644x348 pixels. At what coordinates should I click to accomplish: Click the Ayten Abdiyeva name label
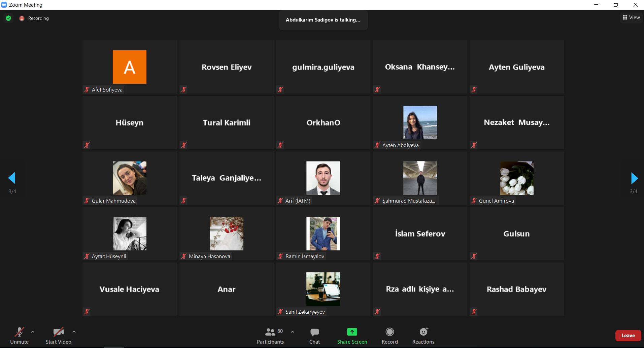point(401,145)
